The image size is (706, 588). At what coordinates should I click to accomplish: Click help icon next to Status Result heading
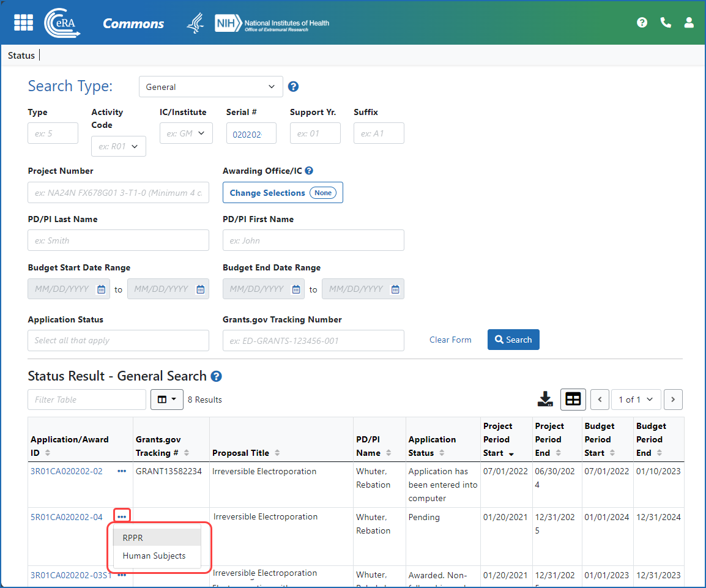(x=216, y=376)
